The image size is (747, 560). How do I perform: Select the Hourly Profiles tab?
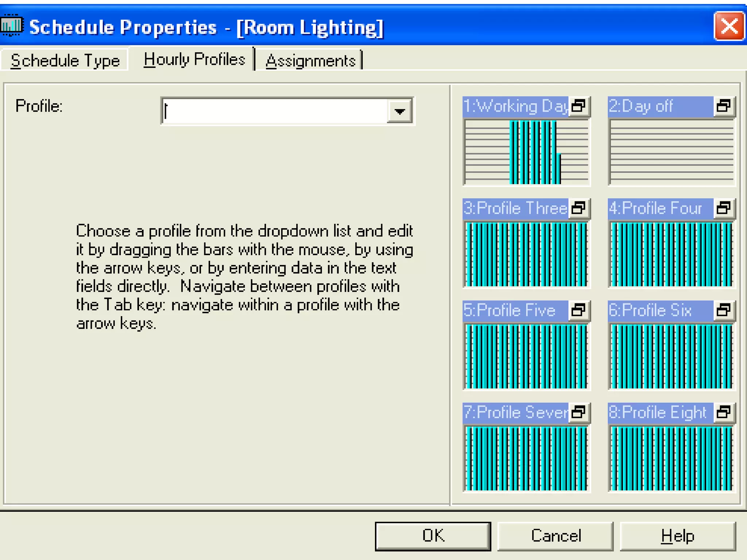coord(194,59)
